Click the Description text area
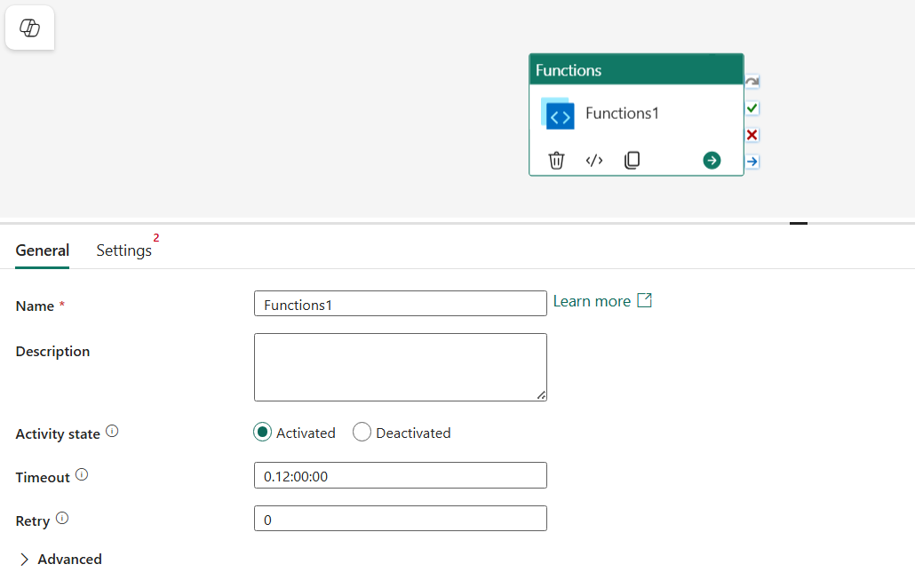This screenshot has height=588, width=915. coord(401,368)
